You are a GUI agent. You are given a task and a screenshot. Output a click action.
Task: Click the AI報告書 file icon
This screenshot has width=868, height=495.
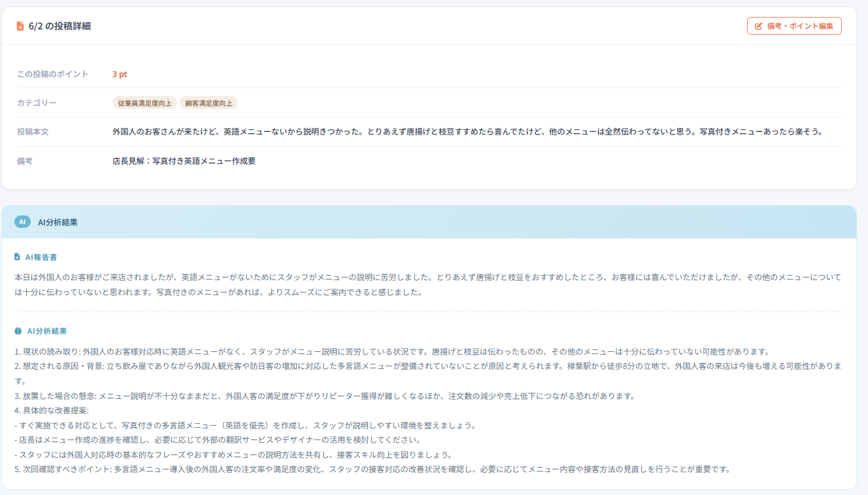(x=18, y=257)
